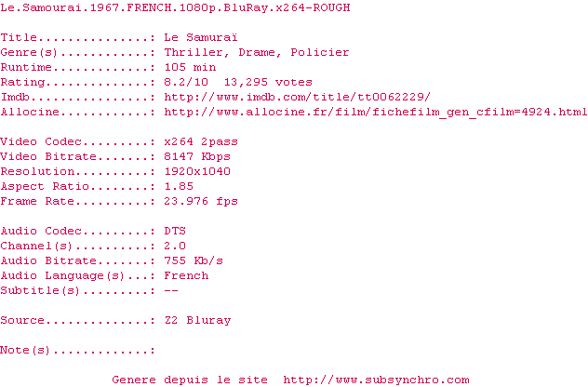Click the Note(s) label
The height and width of the screenshot is (387, 588).
pyautogui.click(x=25, y=350)
